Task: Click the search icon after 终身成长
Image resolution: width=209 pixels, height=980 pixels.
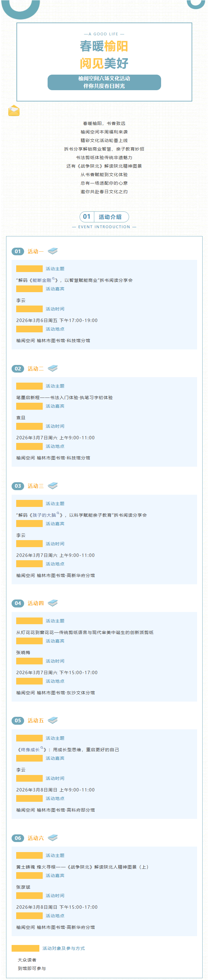Action: tap(42, 748)
